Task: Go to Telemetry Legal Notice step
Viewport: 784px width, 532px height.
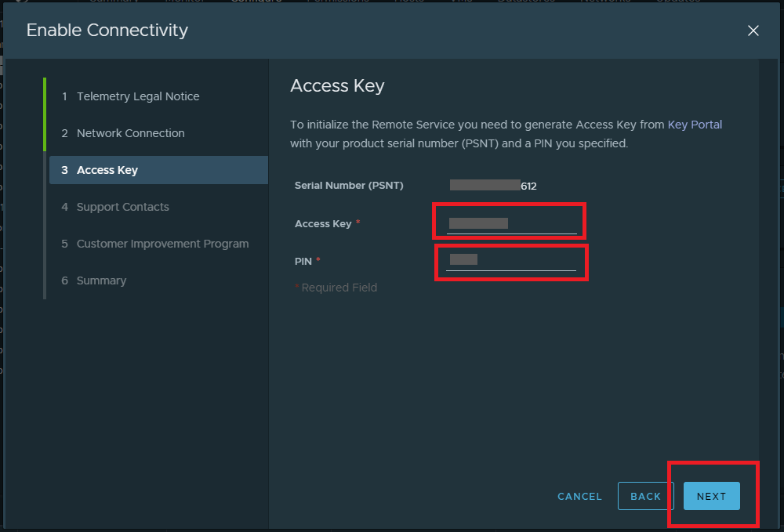Action: pos(137,96)
